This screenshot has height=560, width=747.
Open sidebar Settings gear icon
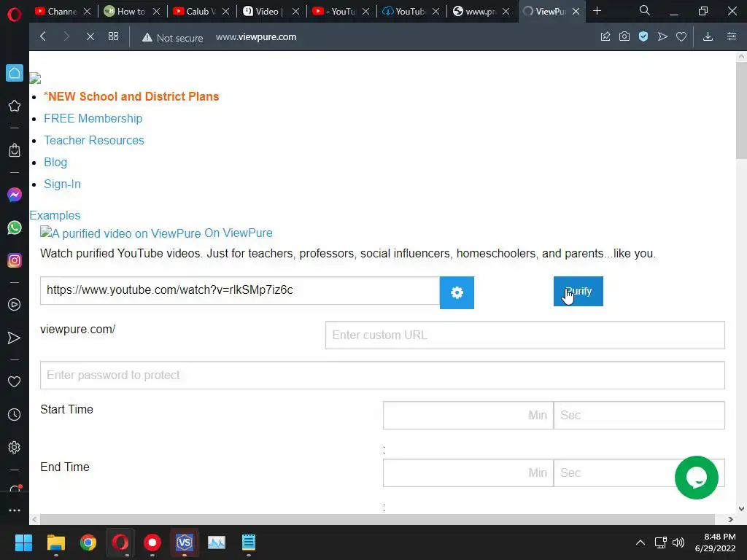point(15,447)
